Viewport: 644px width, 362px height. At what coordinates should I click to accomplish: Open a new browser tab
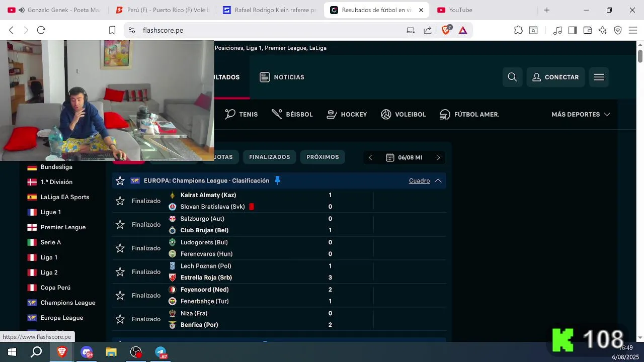click(x=547, y=10)
